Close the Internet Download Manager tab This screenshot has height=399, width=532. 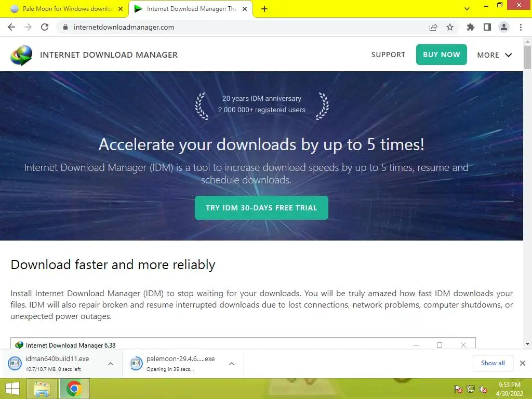[x=245, y=9]
